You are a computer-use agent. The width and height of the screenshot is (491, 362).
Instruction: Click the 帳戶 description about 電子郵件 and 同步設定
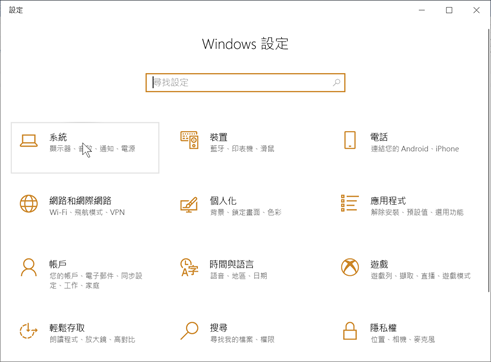96,281
